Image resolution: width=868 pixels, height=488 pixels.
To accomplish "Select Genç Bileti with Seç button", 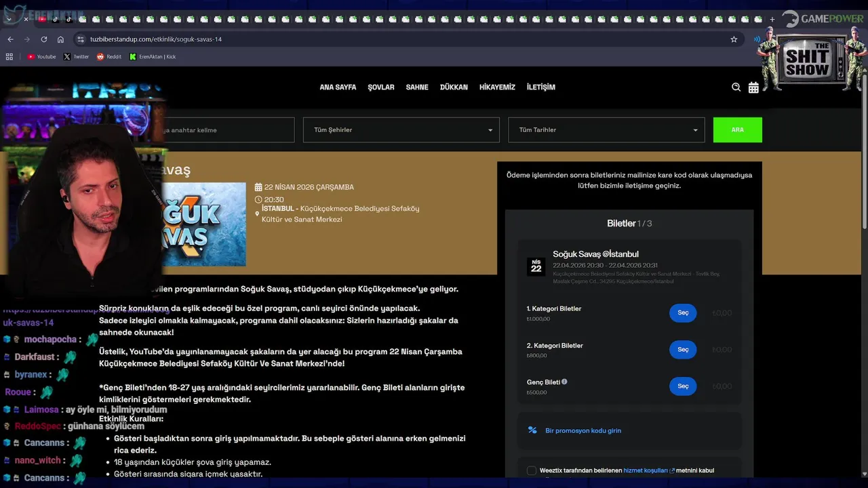I will [683, 386].
